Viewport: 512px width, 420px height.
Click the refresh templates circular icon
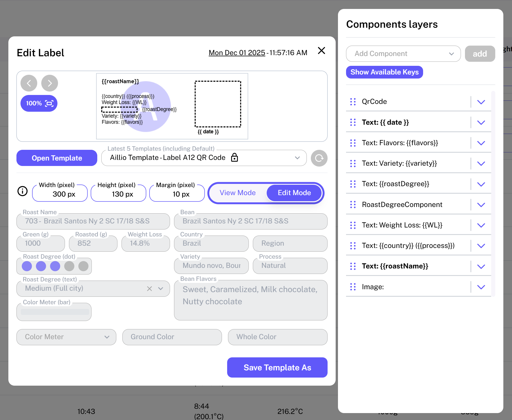coord(319,158)
